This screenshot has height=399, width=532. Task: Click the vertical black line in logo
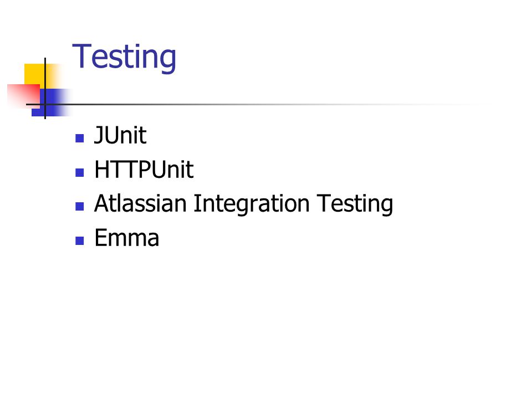(x=45, y=88)
